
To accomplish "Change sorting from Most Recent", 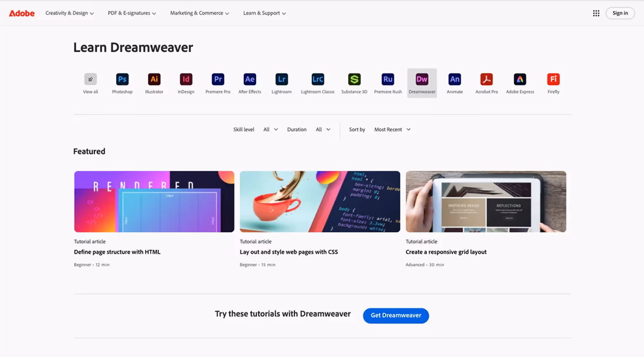I will pos(392,129).
